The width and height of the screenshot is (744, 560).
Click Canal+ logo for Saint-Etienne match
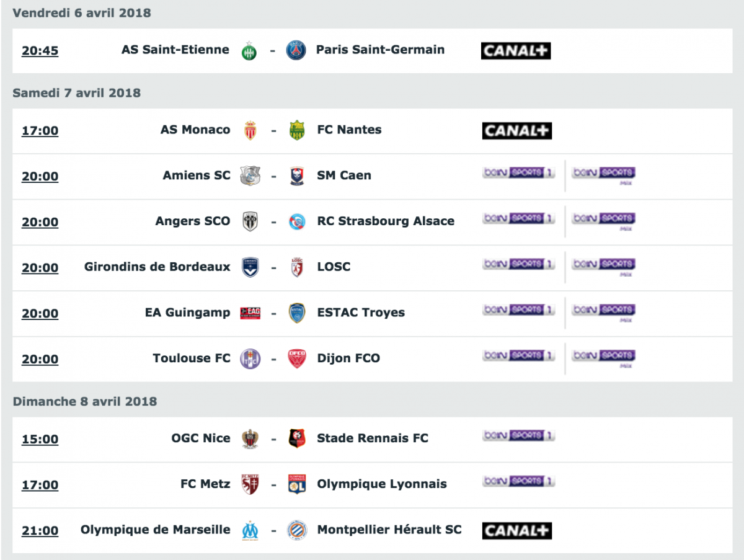tap(516, 51)
